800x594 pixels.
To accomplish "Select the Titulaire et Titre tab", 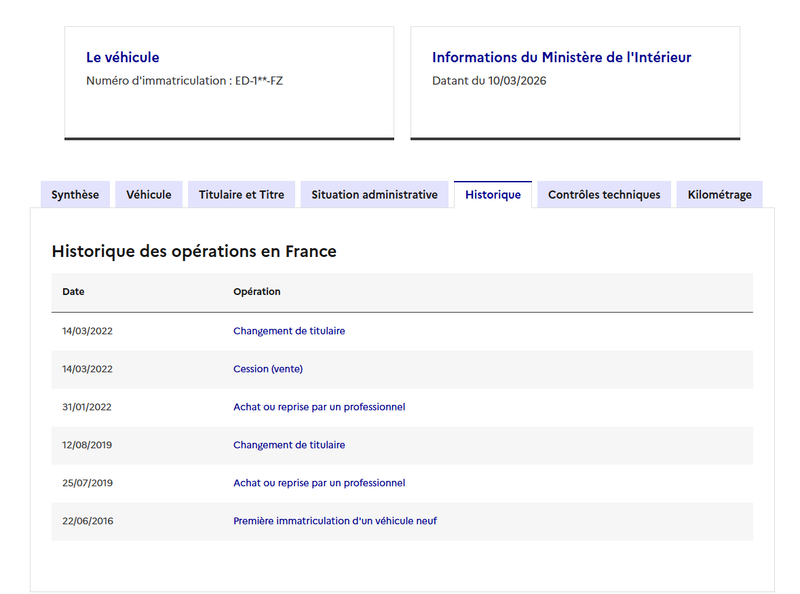I will 241,194.
